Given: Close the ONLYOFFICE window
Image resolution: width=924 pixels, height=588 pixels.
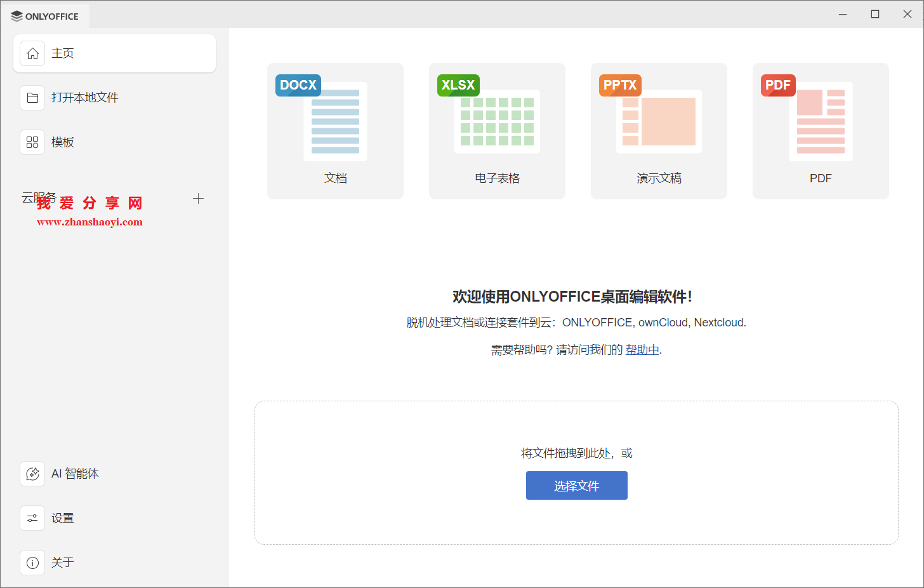Looking at the screenshot, I should coord(907,14).
